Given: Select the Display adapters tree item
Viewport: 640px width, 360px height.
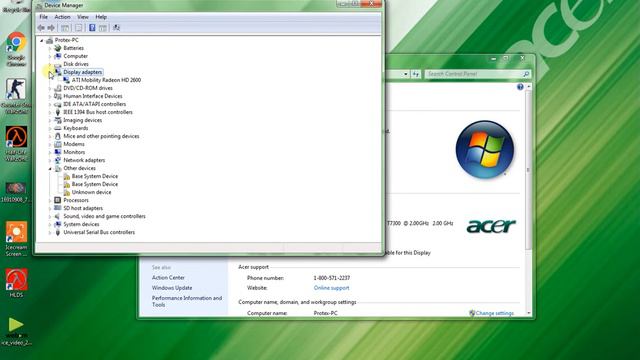Looking at the screenshot, I should pyautogui.click(x=82, y=72).
